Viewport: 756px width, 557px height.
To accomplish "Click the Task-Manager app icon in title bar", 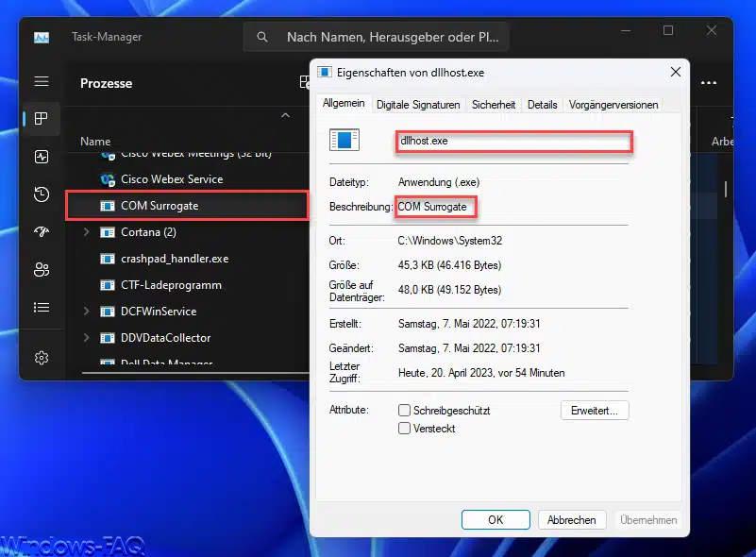I will 42,37.
